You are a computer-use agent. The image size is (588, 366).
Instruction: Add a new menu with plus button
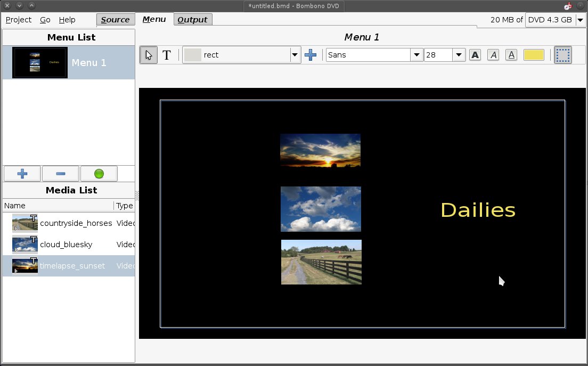(x=22, y=174)
